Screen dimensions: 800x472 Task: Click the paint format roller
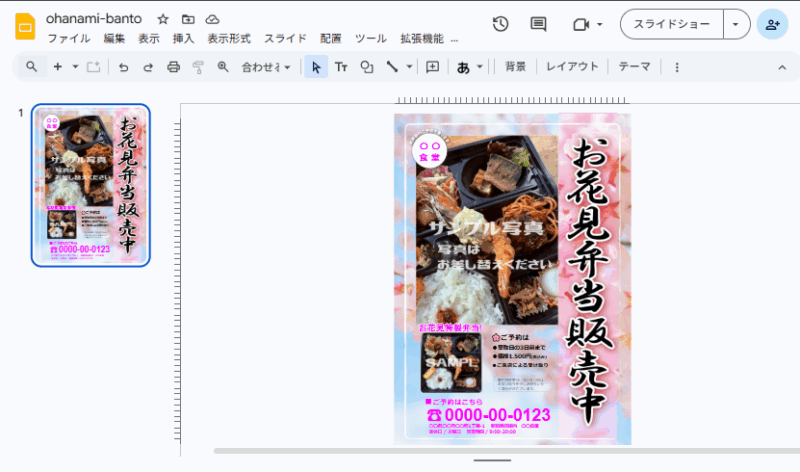click(197, 67)
